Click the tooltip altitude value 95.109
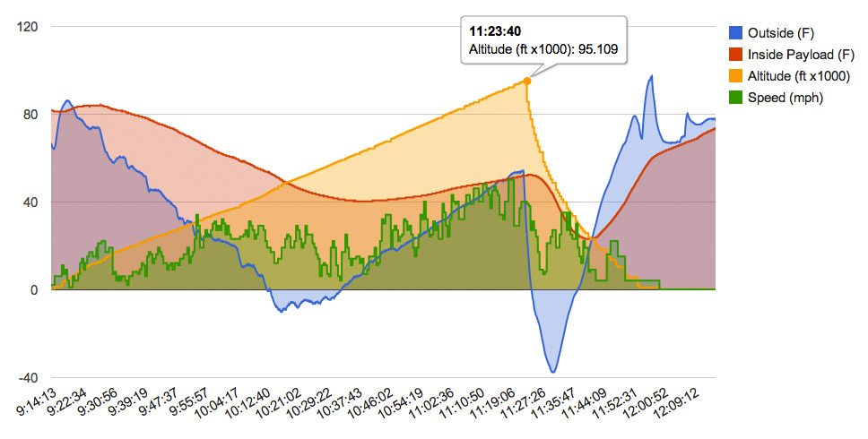This screenshot has width=868, height=439. pyautogui.click(x=597, y=50)
